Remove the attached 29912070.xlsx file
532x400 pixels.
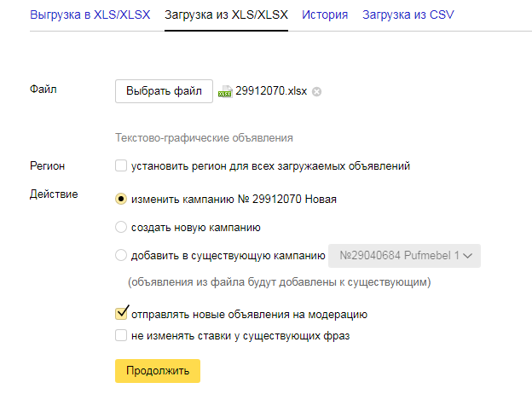317,91
